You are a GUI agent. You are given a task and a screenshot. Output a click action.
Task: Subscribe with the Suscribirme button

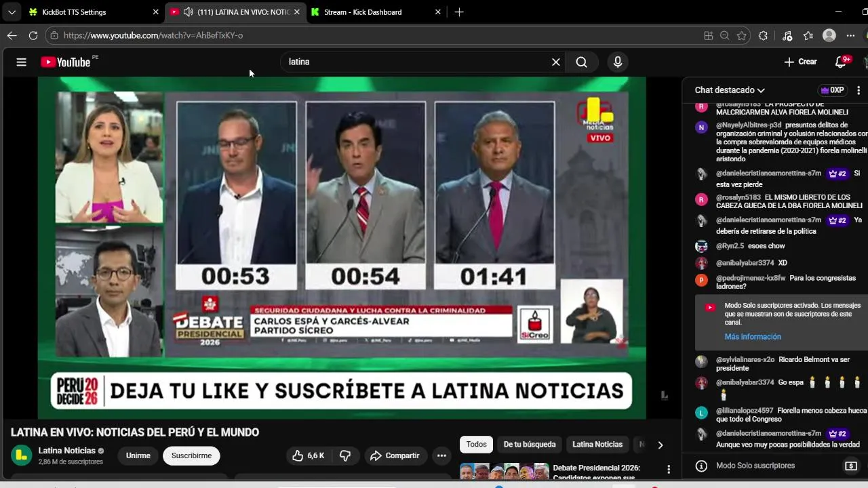click(x=191, y=455)
